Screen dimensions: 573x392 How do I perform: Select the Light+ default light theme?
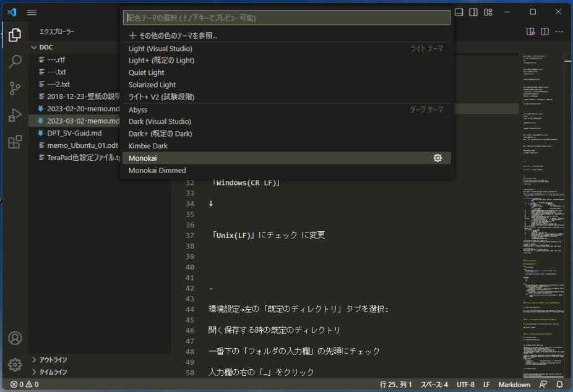(286, 60)
